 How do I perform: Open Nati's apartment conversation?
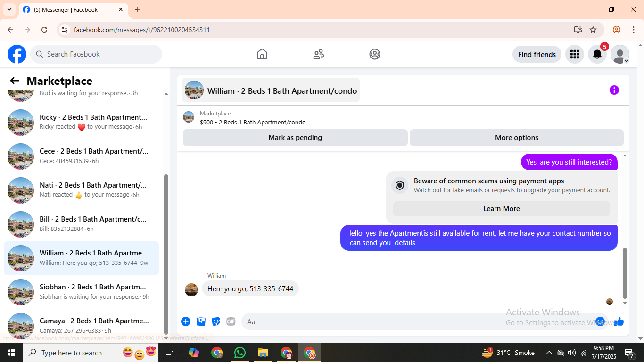pyautogui.click(x=81, y=190)
